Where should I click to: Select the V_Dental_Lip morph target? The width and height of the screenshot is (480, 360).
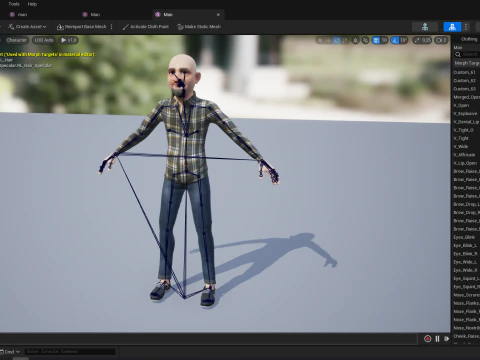pos(466,122)
